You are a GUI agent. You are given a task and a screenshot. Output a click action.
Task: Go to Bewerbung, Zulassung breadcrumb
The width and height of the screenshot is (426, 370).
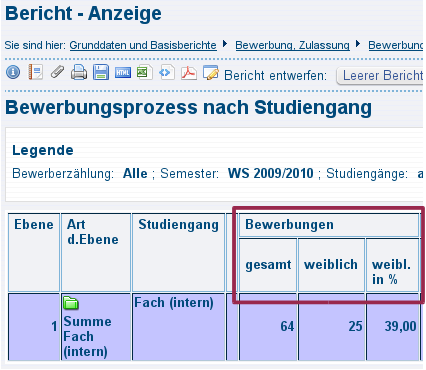[x=292, y=45]
